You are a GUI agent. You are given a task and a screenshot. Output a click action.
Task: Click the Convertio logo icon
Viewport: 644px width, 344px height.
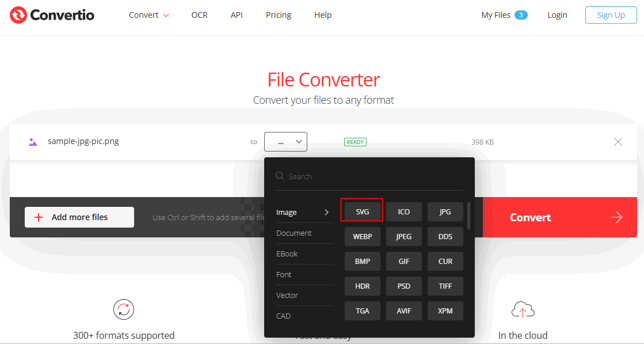click(18, 15)
